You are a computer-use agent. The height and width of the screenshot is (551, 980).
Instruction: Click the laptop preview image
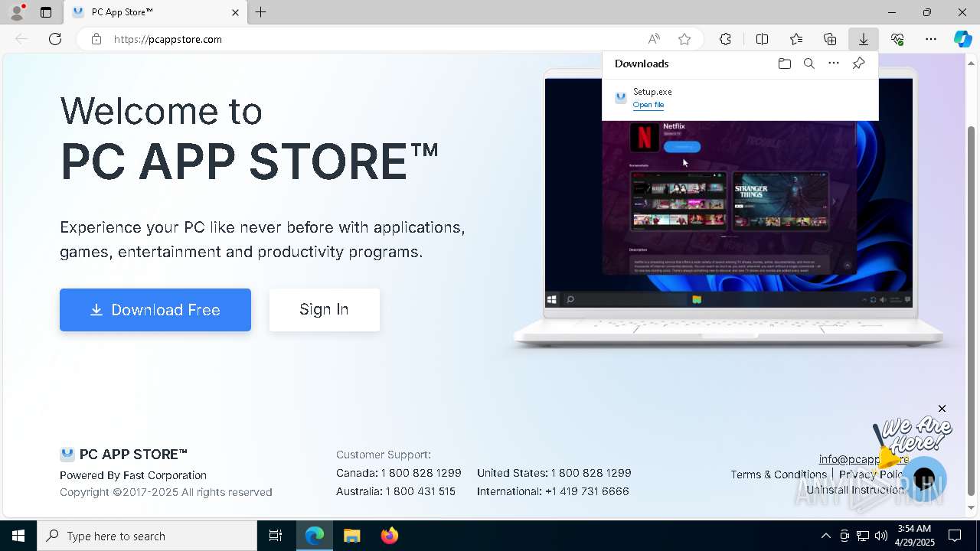(x=729, y=207)
